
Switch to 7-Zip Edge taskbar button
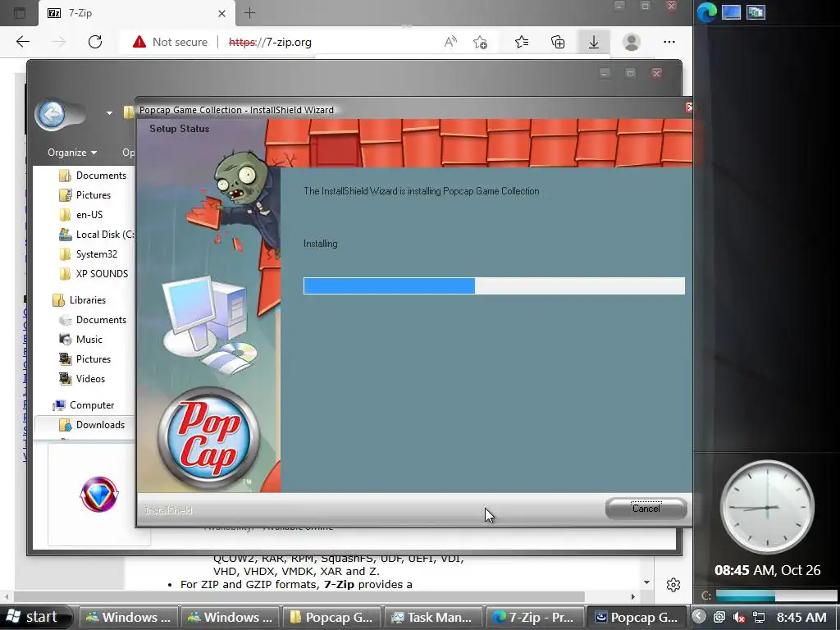point(535,617)
